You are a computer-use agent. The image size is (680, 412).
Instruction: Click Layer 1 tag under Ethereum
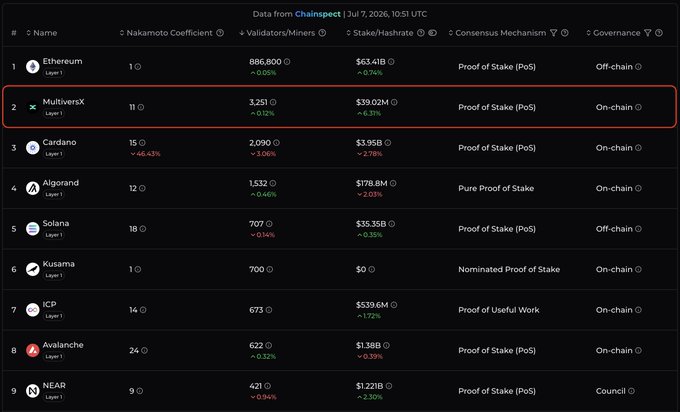pyautogui.click(x=54, y=73)
